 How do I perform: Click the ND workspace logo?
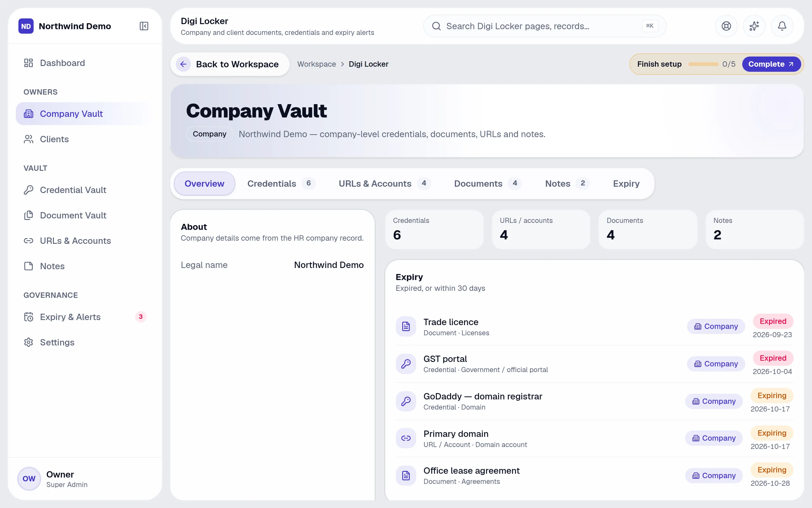26,26
